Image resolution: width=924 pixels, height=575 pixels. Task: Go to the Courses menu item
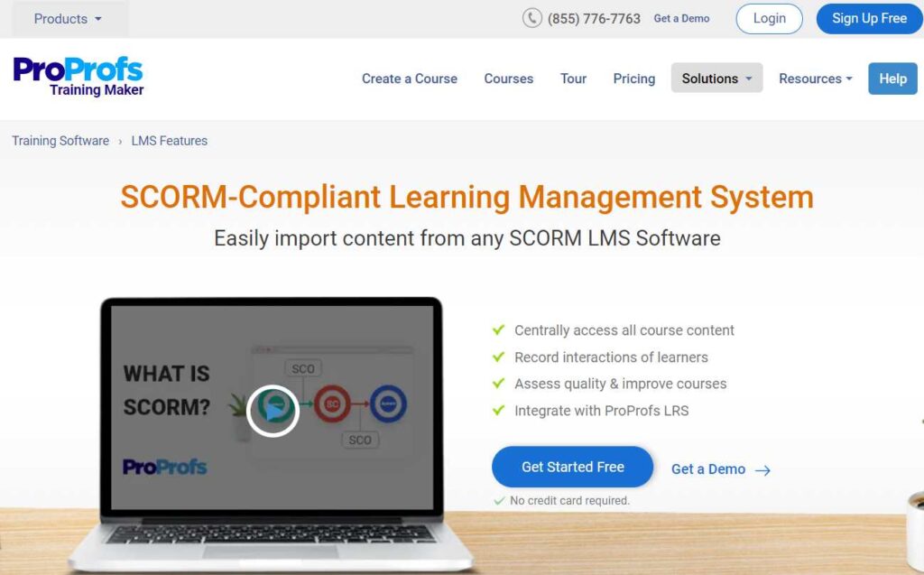(509, 79)
